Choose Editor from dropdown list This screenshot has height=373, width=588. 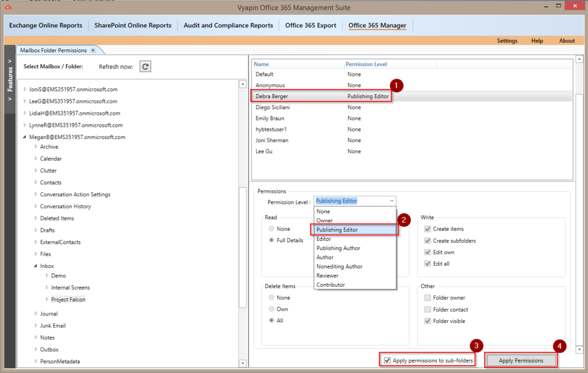tap(355, 239)
